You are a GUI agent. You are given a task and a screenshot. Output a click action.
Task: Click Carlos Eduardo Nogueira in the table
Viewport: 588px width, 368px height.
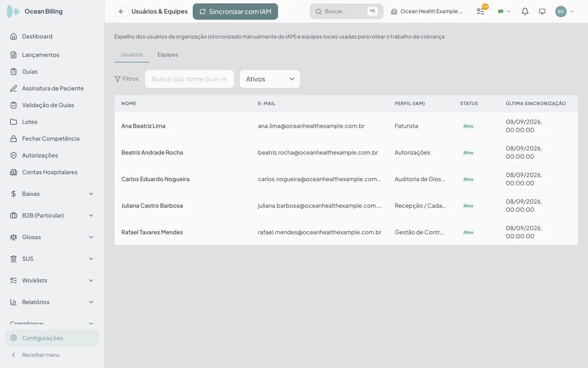(x=155, y=179)
